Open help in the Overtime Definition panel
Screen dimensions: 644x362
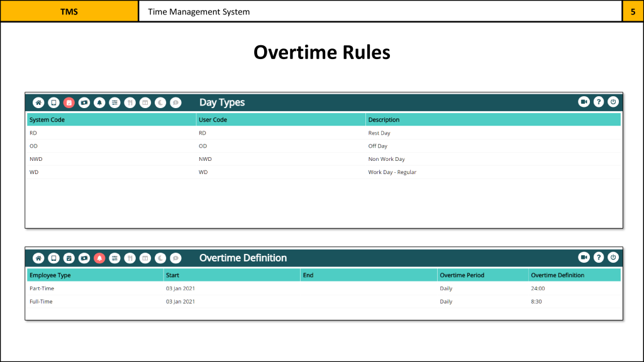(x=599, y=257)
